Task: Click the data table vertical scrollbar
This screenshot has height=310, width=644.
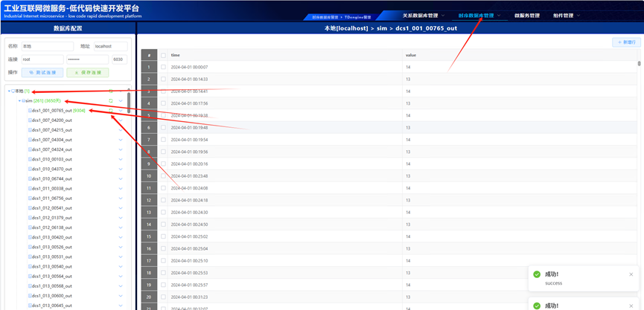Action: point(639,63)
